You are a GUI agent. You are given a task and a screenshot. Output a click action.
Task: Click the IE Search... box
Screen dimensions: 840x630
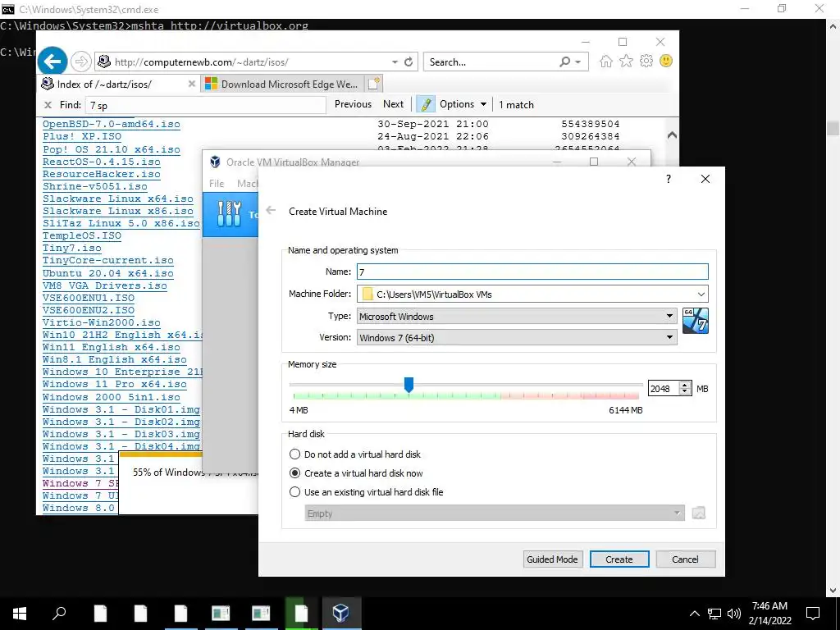click(491, 62)
